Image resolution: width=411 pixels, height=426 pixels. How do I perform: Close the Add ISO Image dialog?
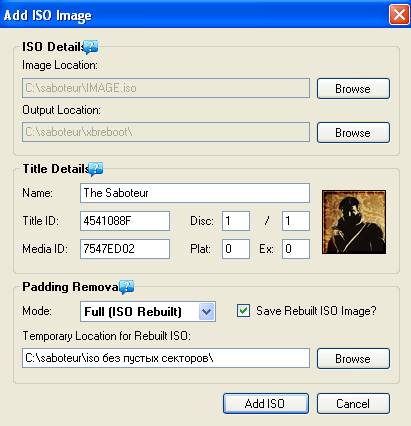click(399, 15)
